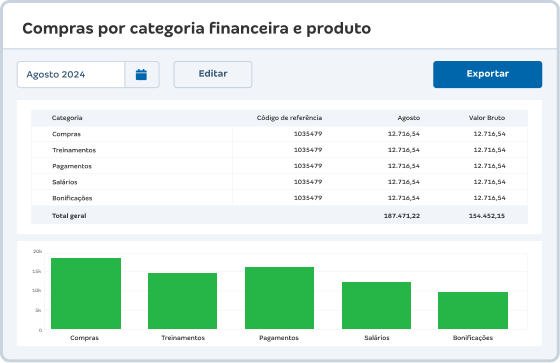Export the report with Exportar button

tap(488, 74)
